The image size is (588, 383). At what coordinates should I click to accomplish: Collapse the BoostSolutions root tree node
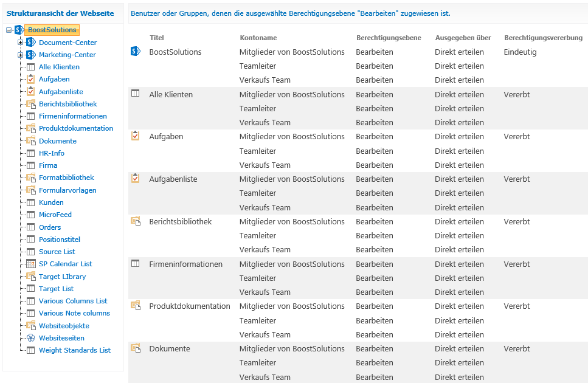9,30
